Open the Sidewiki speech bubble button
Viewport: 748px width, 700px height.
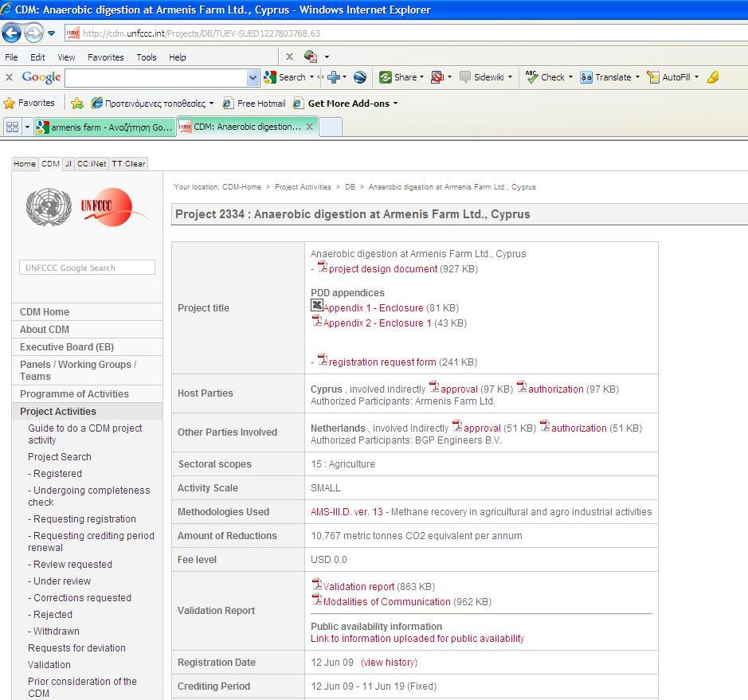[481, 77]
